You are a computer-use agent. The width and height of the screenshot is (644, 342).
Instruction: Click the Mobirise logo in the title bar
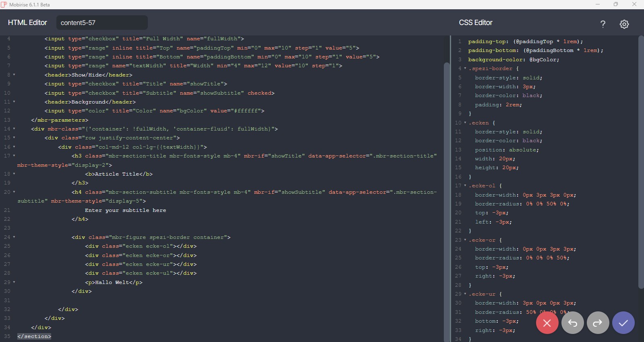[4, 4]
